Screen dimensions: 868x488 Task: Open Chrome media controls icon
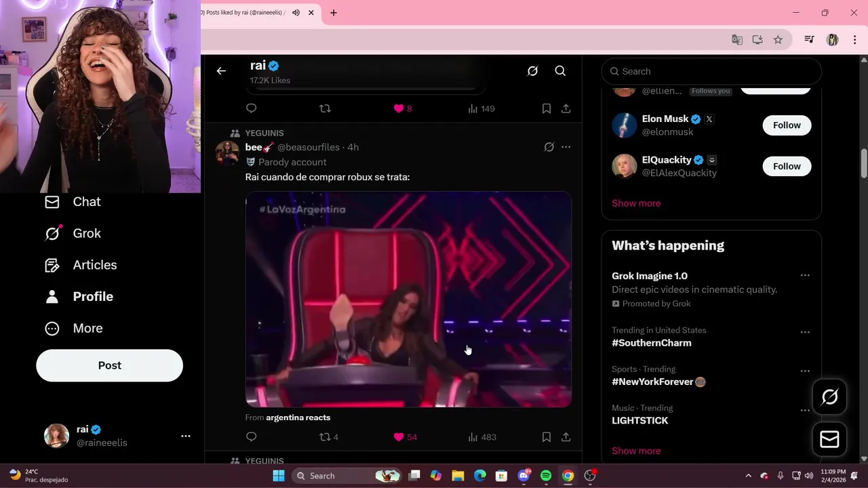[x=809, y=40]
